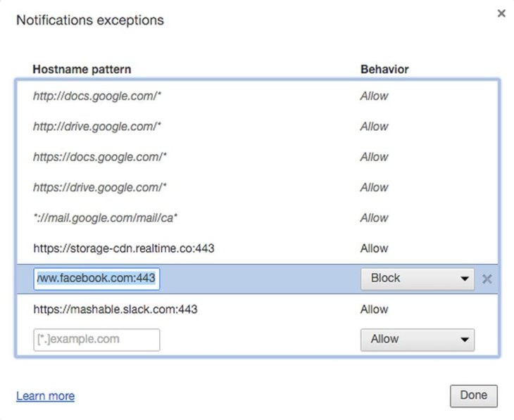The width and height of the screenshot is (514, 420).
Task: Select the mashable.slack.com:443 exception
Action: coord(115,309)
